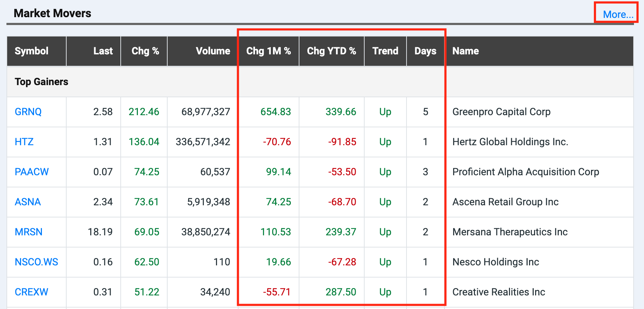
Task: Click the NSCO.WS volume value 110
Action: click(x=222, y=262)
